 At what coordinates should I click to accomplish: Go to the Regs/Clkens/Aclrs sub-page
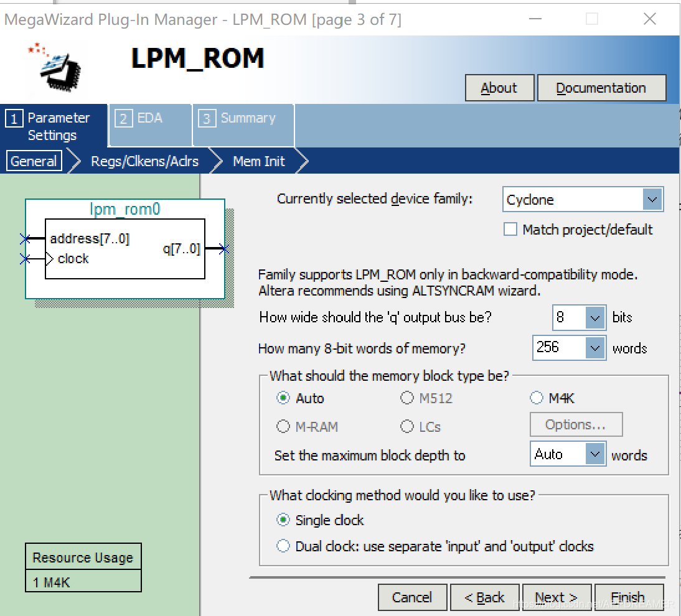coord(144,162)
